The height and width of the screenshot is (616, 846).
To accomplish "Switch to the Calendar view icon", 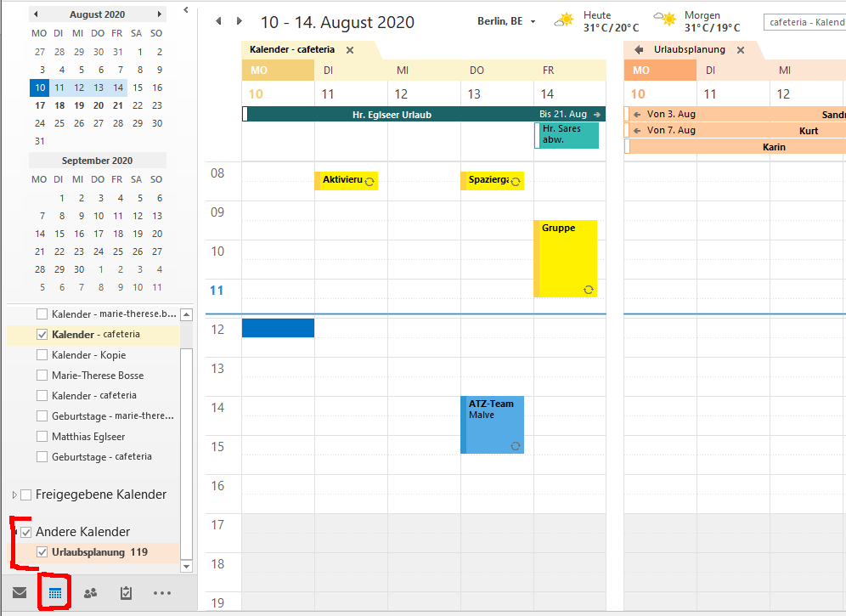I will point(55,593).
